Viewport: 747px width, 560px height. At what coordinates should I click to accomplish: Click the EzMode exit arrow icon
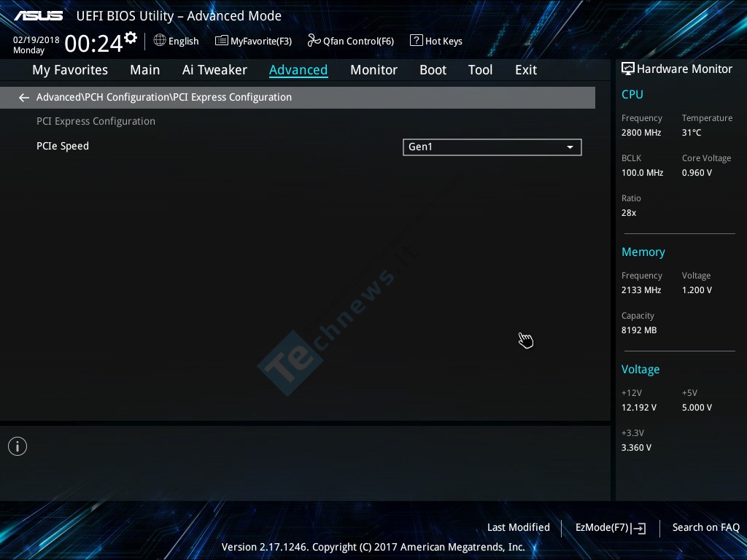point(639,528)
